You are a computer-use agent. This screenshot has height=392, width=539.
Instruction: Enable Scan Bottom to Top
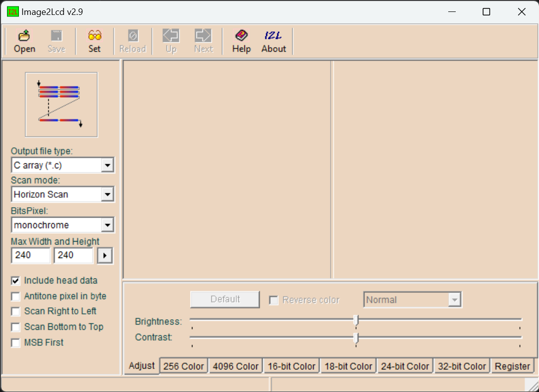pyautogui.click(x=15, y=327)
